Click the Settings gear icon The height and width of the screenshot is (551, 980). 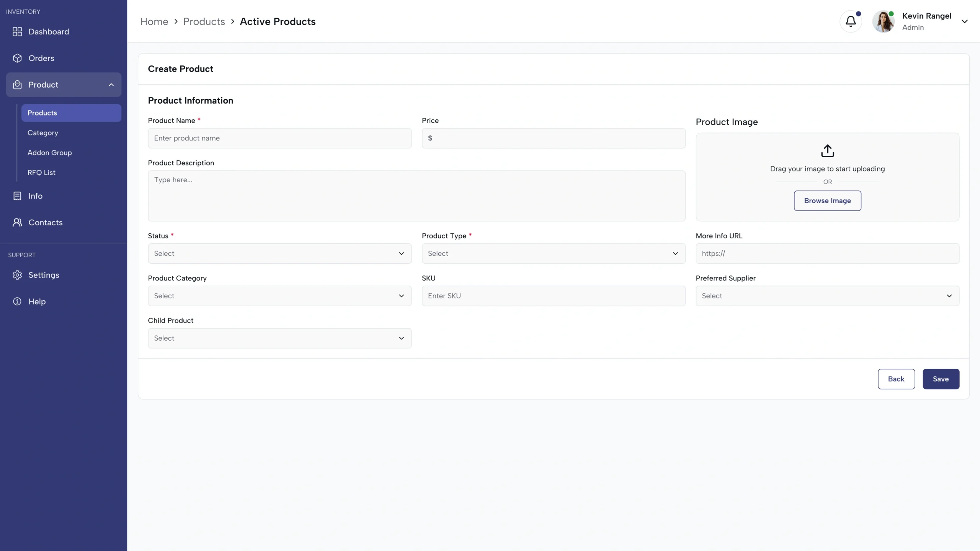click(17, 275)
